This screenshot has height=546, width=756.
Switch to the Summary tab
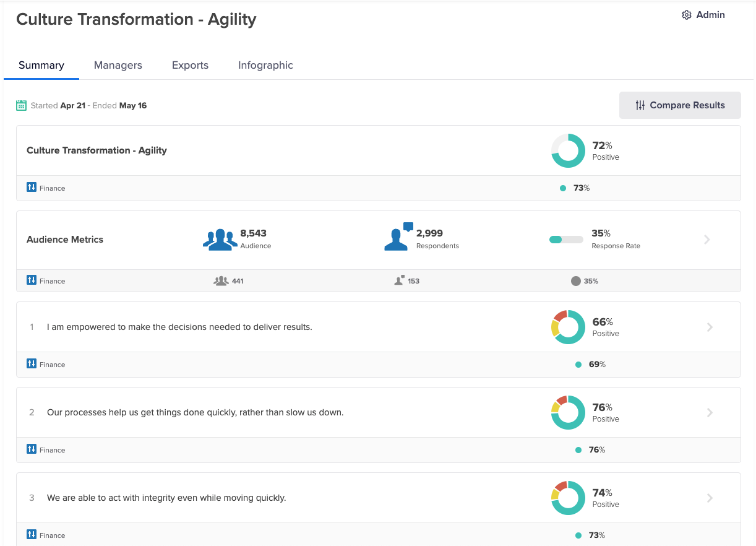pyautogui.click(x=41, y=65)
